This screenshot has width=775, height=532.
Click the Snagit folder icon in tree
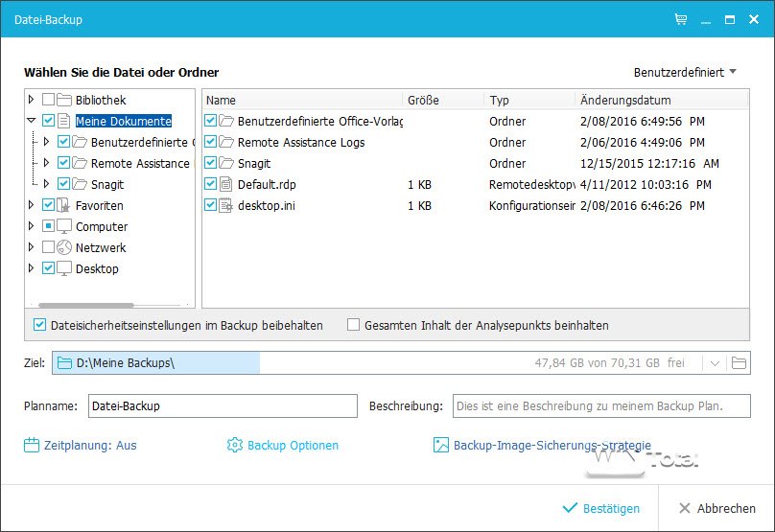[x=80, y=184]
